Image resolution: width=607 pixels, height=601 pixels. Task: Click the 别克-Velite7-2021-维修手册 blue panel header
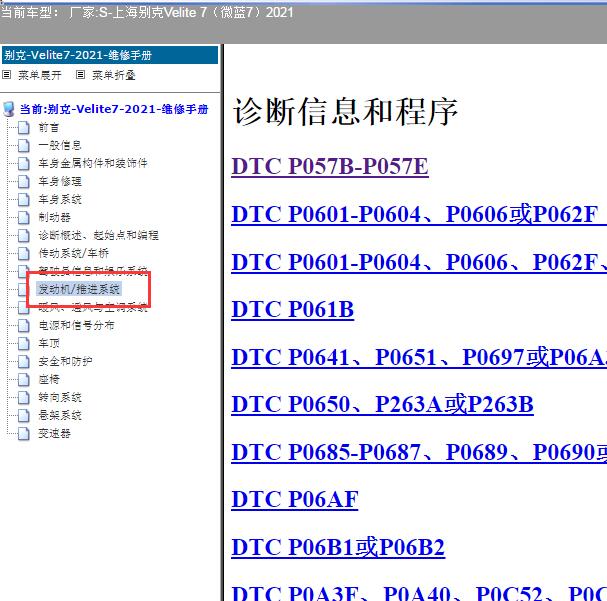point(110,55)
